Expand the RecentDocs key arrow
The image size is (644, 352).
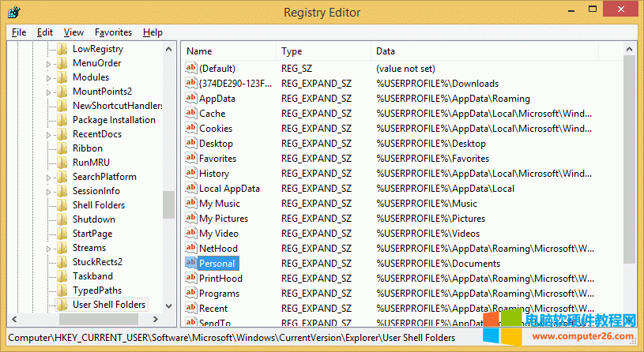tap(49, 135)
